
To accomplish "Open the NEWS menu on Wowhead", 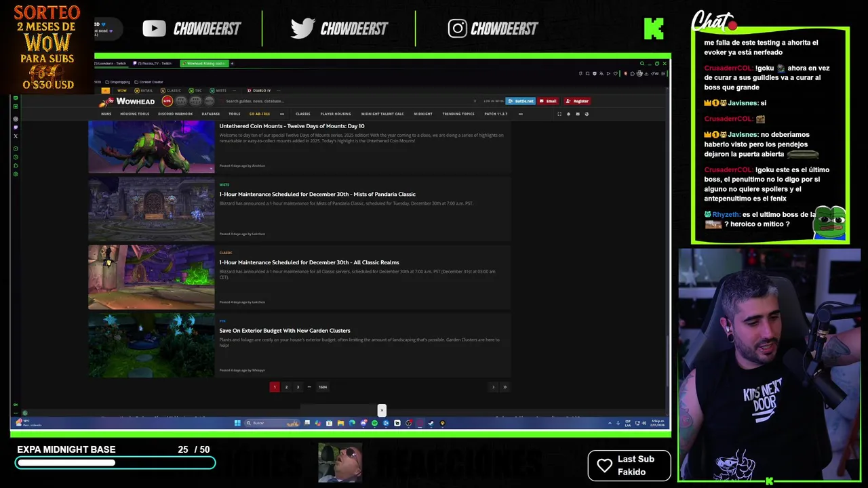I will point(106,114).
